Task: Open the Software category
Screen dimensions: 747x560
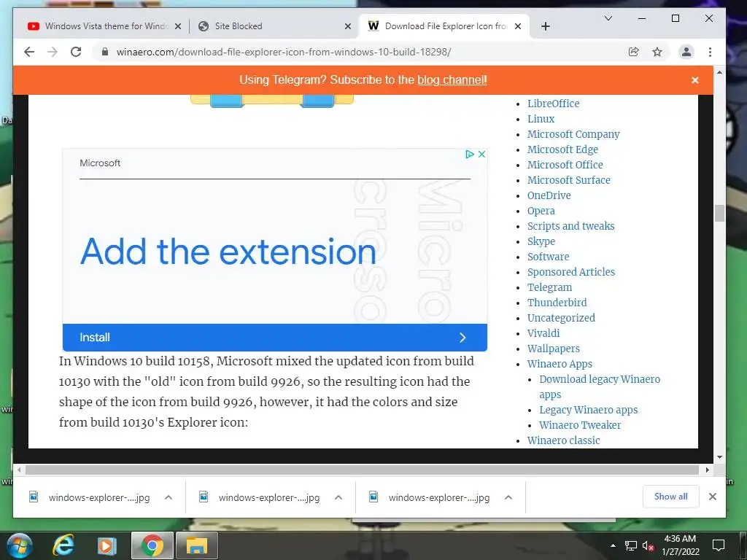Action: tap(549, 257)
